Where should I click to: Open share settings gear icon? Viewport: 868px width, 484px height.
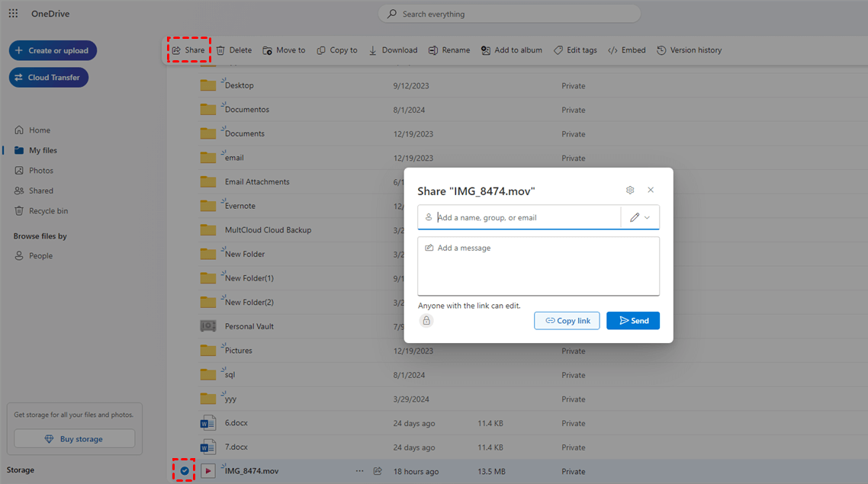click(x=630, y=190)
